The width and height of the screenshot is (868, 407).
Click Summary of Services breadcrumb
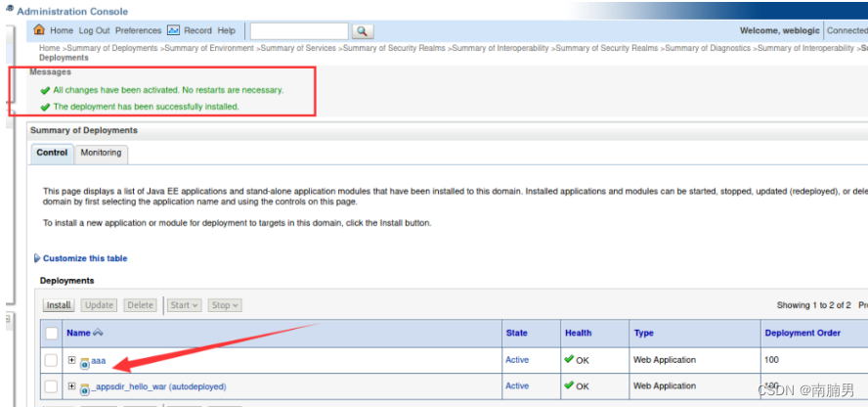tap(298, 48)
